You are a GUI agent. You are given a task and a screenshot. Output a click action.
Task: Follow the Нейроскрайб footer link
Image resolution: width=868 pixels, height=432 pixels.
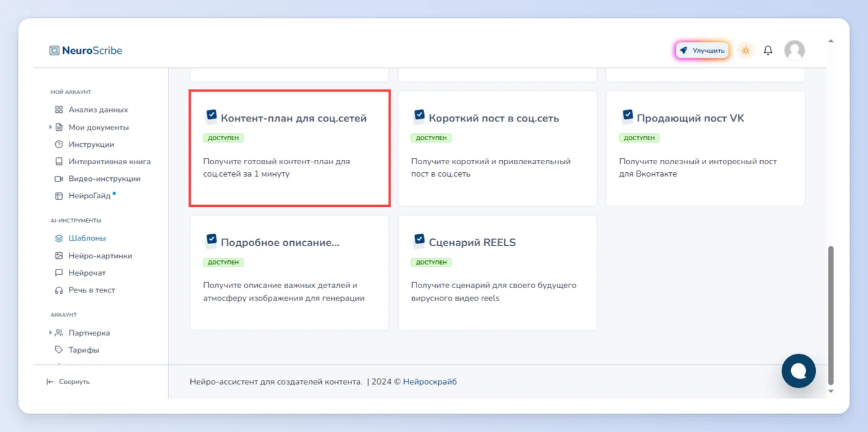coord(430,382)
